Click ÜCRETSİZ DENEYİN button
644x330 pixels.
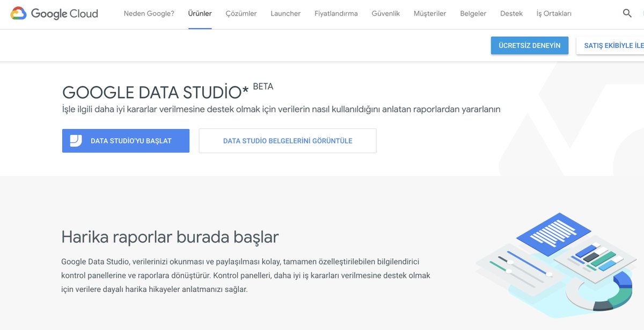pos(530,46)
